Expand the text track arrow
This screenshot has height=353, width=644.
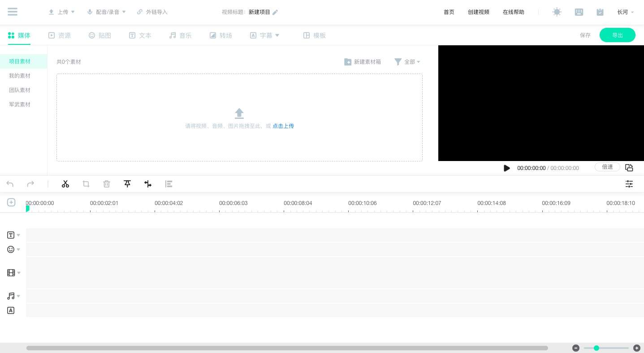coord(18,235)
